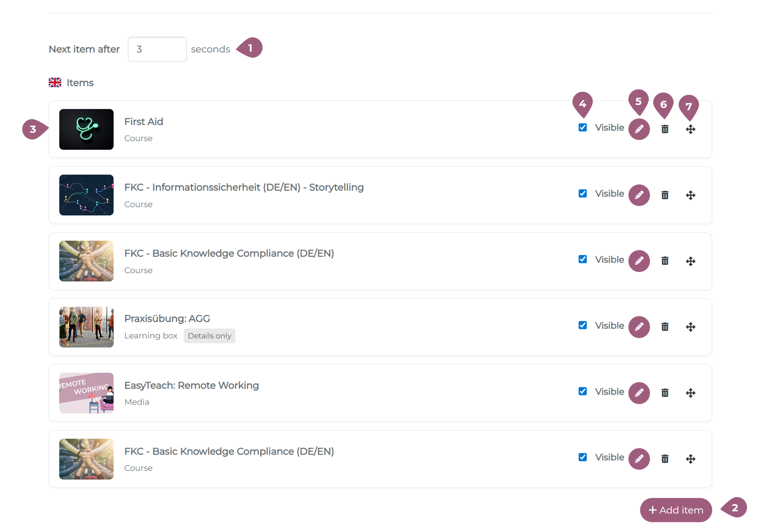Click the Remote Working thumbnail image
Screen dimensions: 782x532
86,393
